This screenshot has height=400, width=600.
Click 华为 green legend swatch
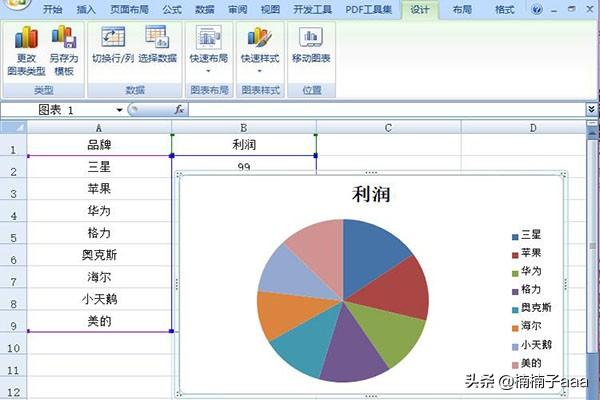click(x=515, y=274)
